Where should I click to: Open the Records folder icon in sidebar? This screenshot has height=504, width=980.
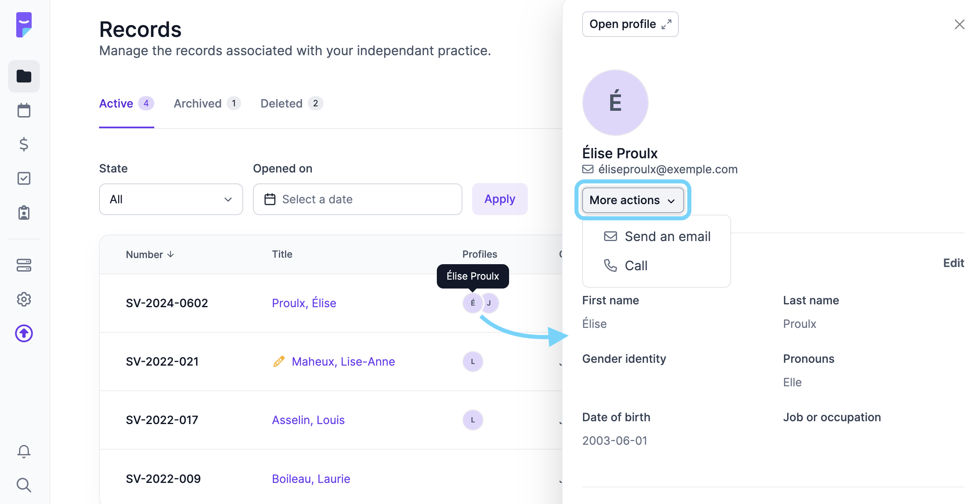[x=24, y=76]
